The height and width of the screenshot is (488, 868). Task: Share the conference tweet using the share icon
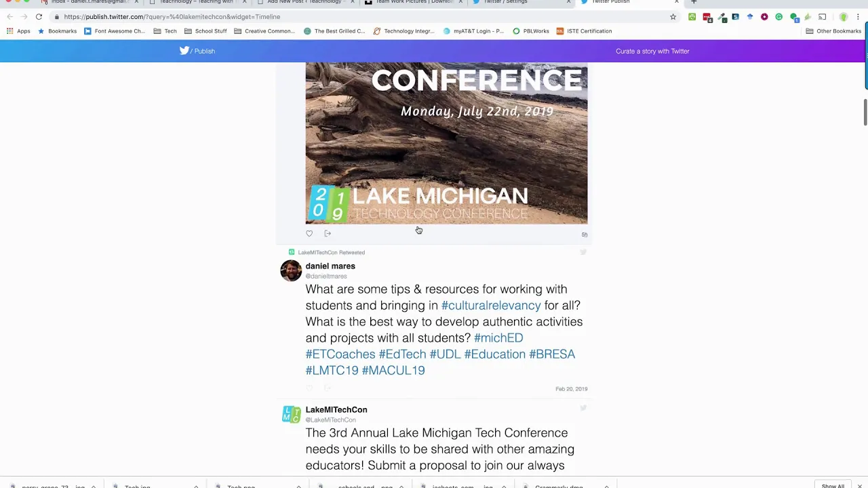click(328, 234)
